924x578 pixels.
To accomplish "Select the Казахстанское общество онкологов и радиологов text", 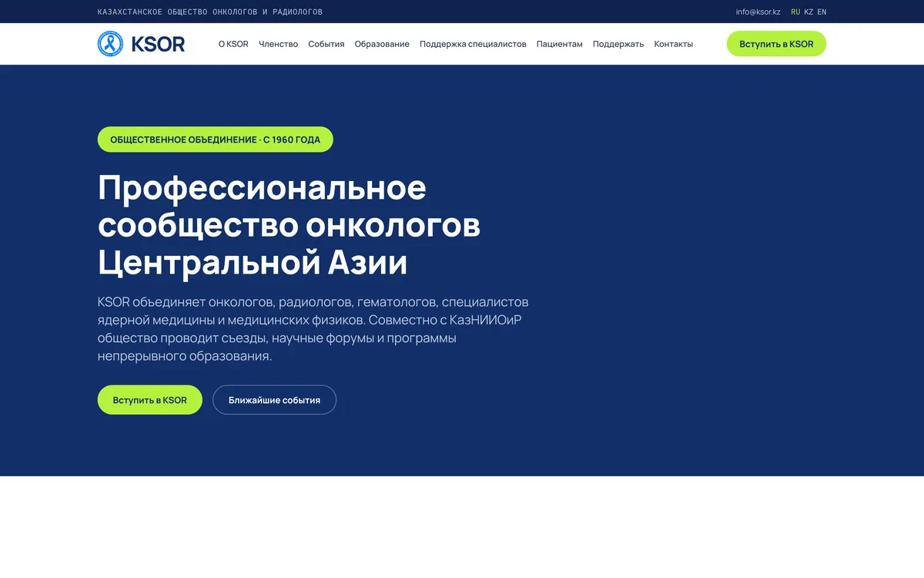I will tap(210, 12).
